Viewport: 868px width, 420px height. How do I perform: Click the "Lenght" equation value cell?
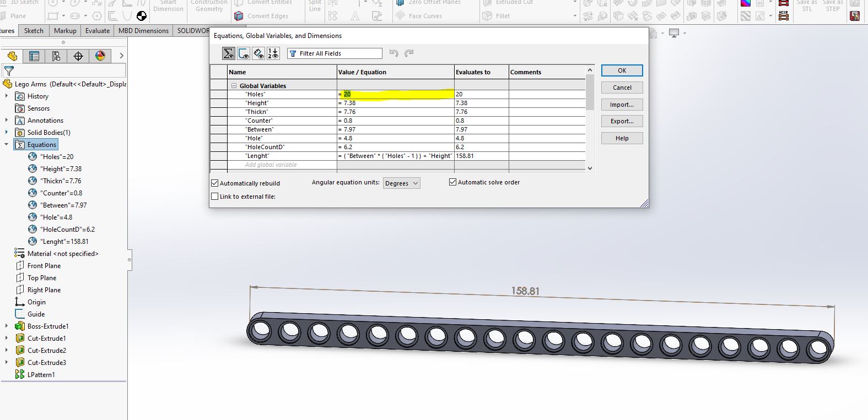point(395,156)
